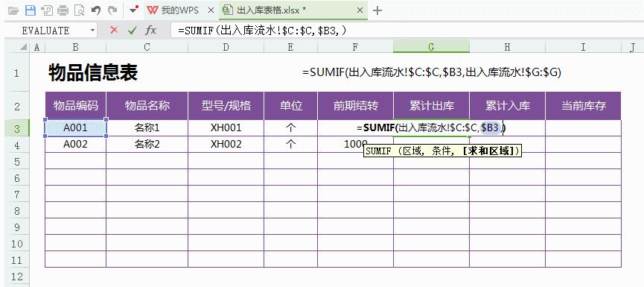
Task: Click the Open folder icon
Action: click(13, 10)
